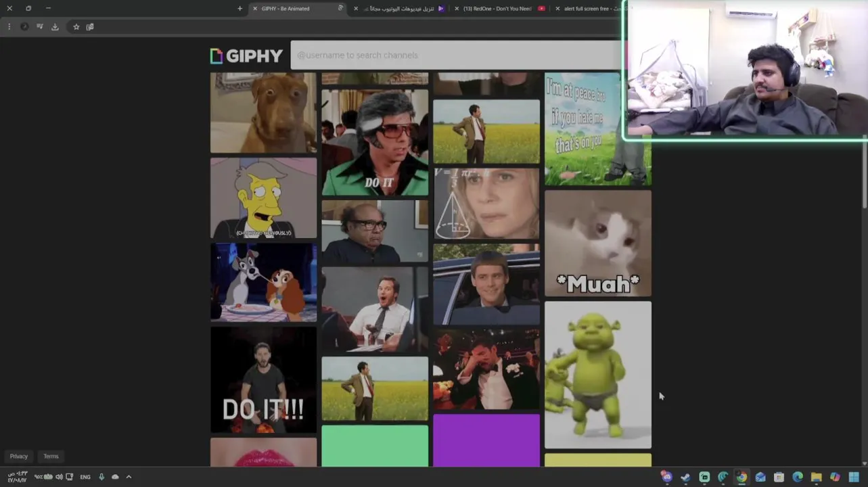
Task: Open the browser media control icon
Action: click(x=40, y=26)
